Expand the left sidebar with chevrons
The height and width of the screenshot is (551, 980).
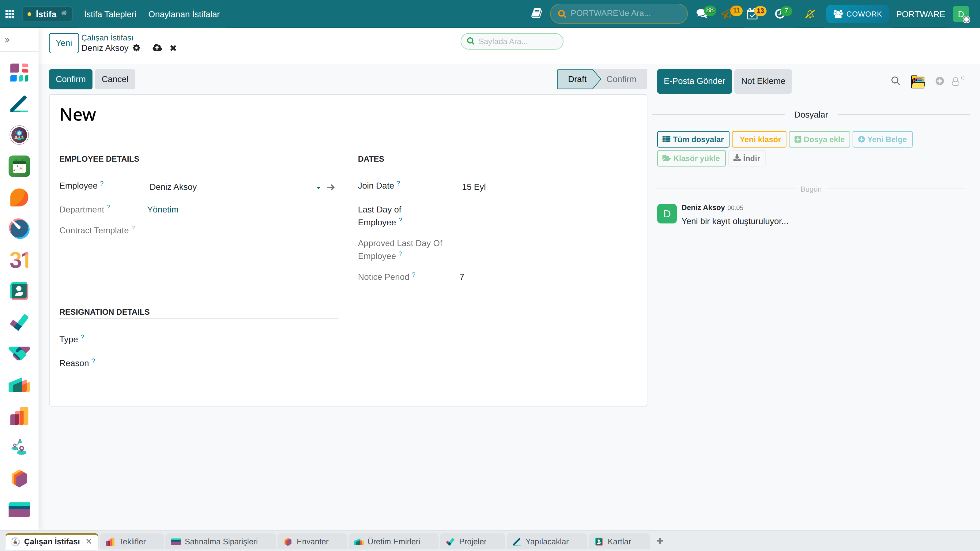coord(7,40)
